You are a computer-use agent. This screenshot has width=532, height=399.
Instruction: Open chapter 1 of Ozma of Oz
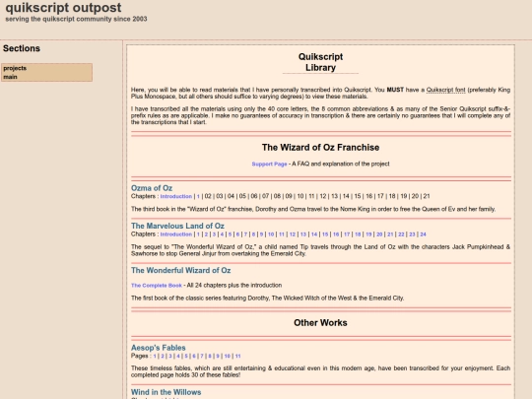[x=198, y=196]
